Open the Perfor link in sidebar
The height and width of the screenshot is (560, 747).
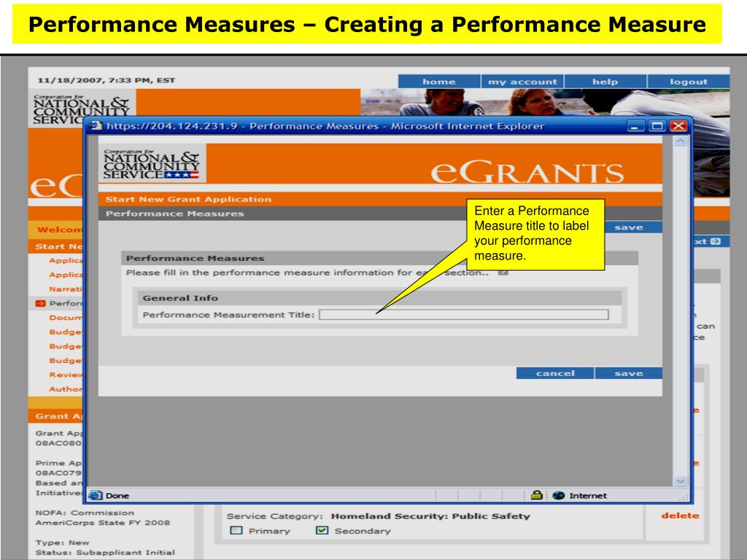pos(66,303)
